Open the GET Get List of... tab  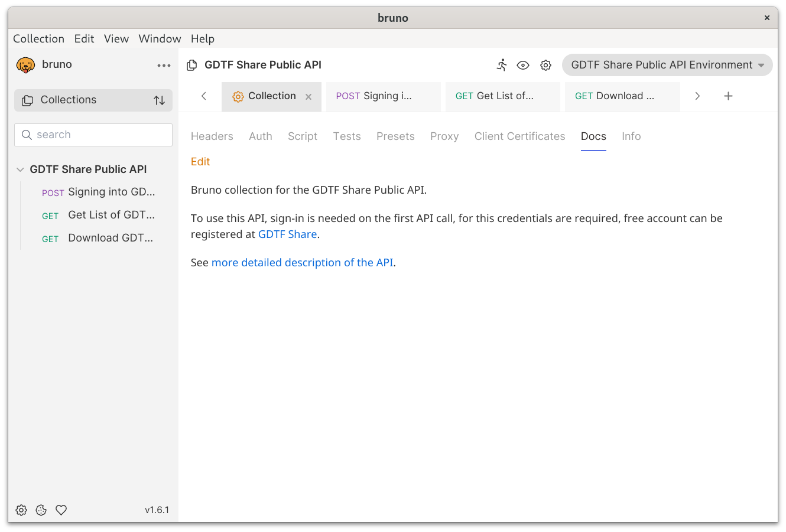(503, 96)
